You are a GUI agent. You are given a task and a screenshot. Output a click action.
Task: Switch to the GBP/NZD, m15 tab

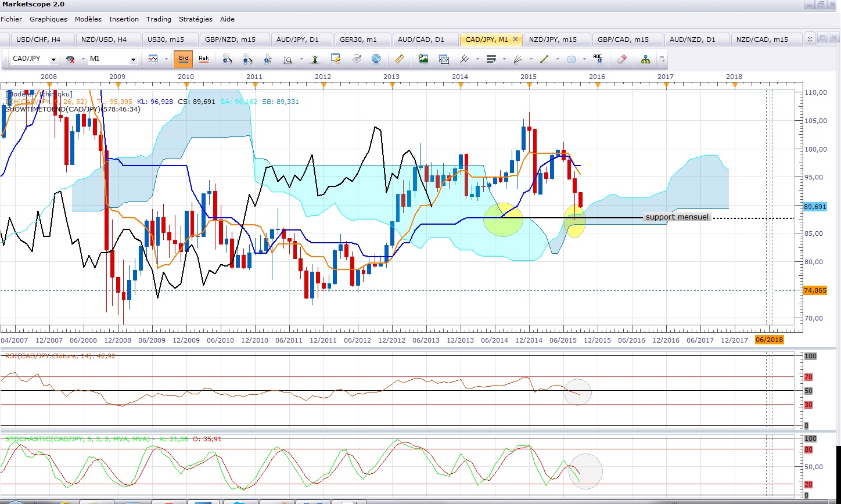point(234,39)
